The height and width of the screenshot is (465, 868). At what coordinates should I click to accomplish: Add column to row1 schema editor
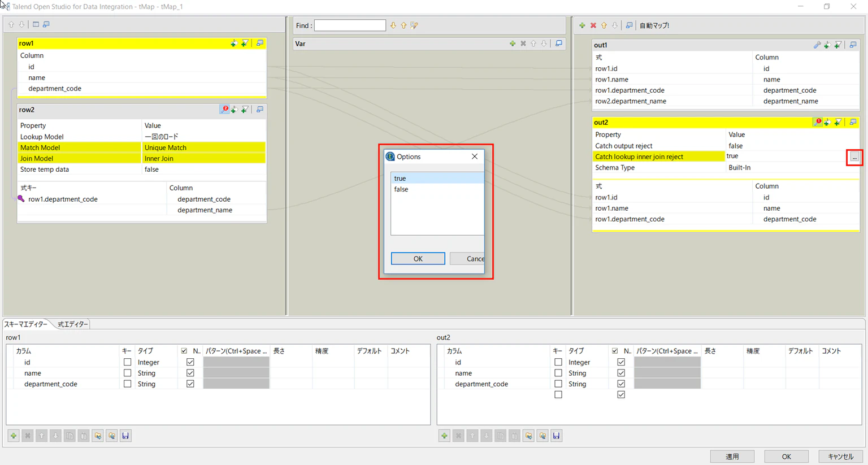point(14,436)
